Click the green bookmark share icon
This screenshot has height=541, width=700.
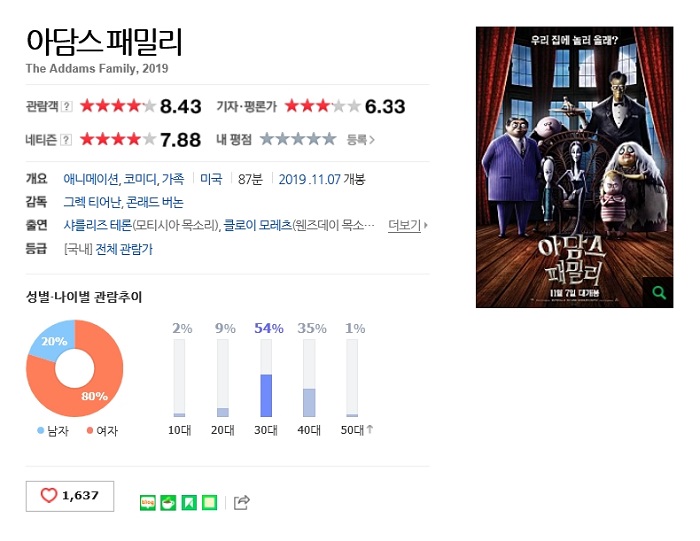coord(189,503)
